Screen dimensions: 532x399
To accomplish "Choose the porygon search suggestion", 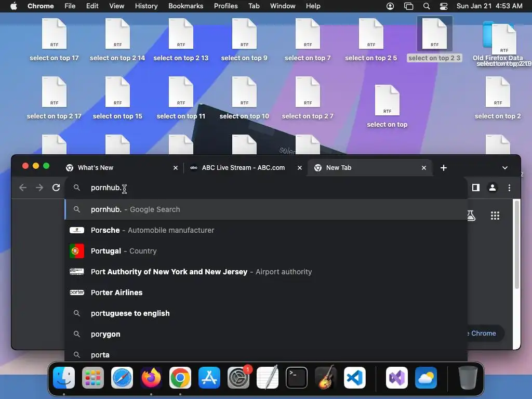I will coord(267,334).
